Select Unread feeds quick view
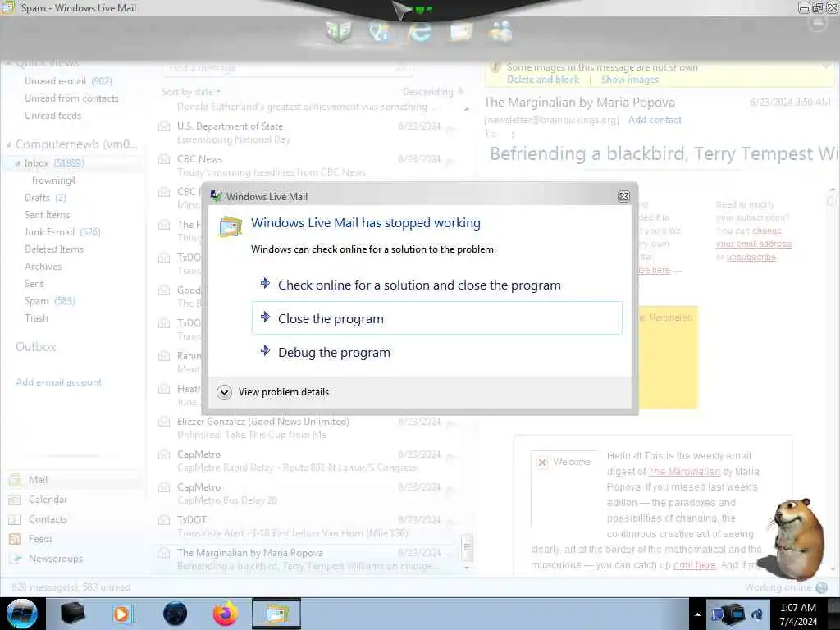This screenshot has width=840, height=630. tap(53, 116)
